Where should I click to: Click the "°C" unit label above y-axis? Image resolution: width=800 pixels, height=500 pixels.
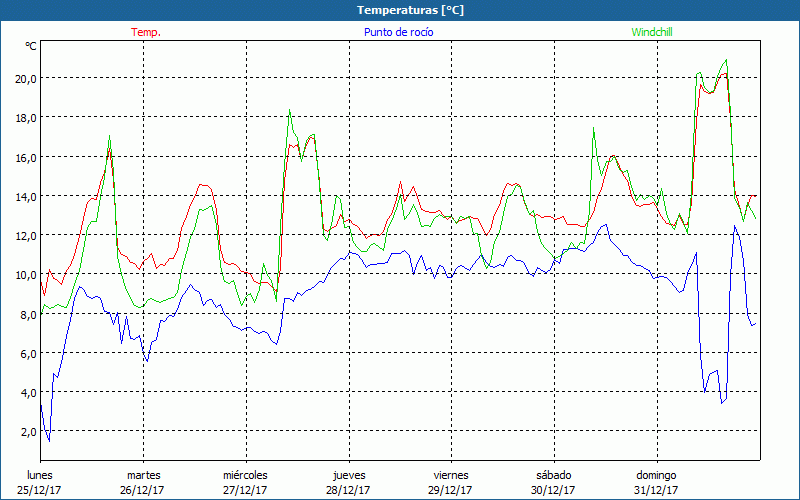tap(31, 46)
